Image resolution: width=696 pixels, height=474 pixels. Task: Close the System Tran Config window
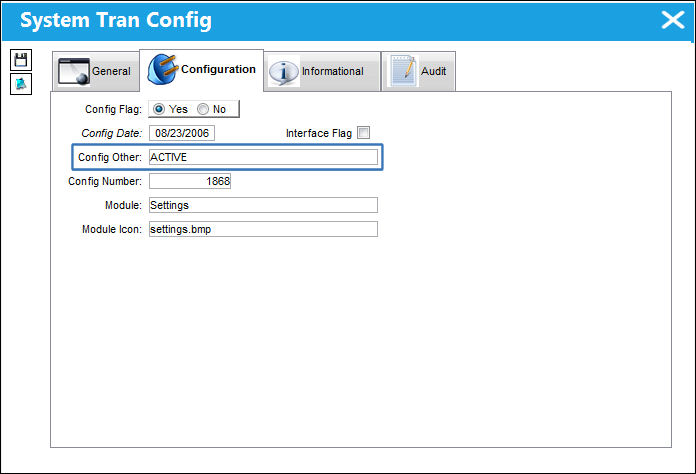(673, 20)
